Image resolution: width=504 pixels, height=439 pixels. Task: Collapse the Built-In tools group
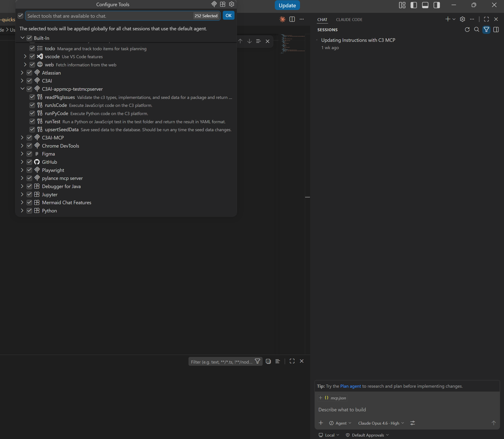[x=22, y=38]
